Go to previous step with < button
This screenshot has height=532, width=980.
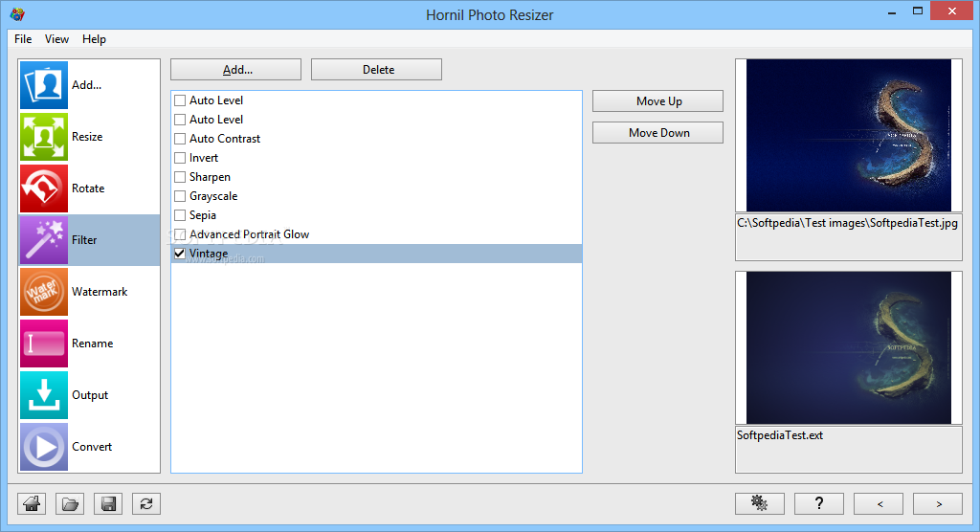pos(879,503)
